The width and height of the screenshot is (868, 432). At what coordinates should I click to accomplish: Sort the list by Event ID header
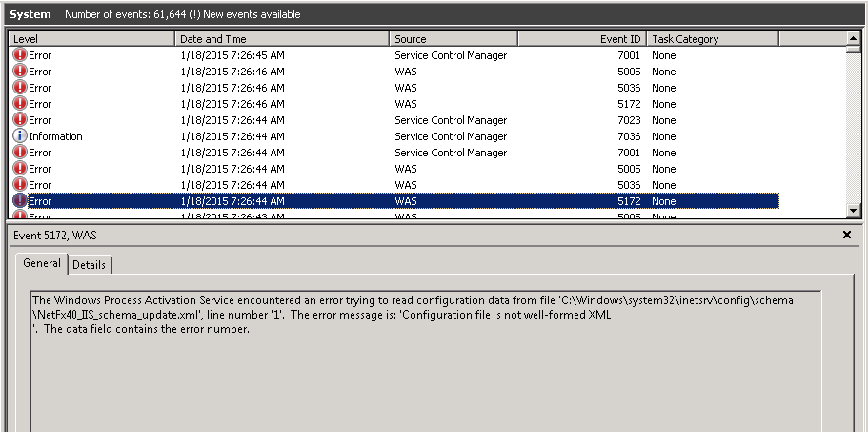coord(581,39)
